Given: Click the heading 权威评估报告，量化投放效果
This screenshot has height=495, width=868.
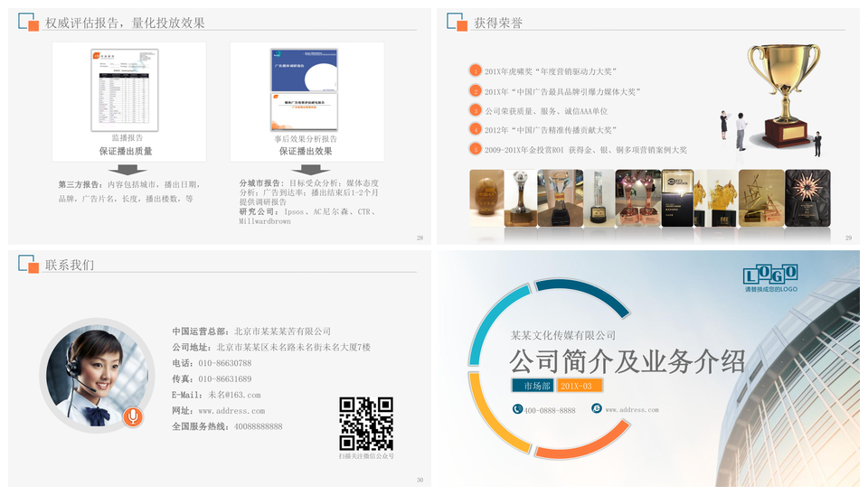Looking at the screenshot, I should coord(125,23).
